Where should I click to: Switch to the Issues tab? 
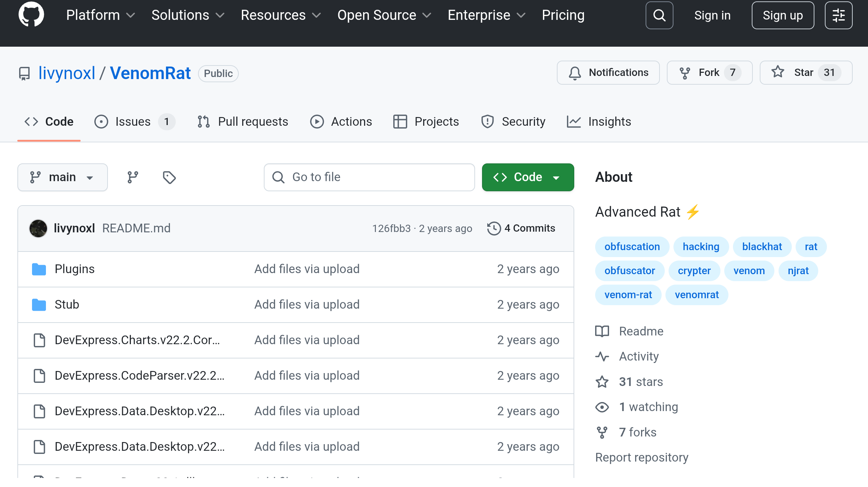coord(134,122)
